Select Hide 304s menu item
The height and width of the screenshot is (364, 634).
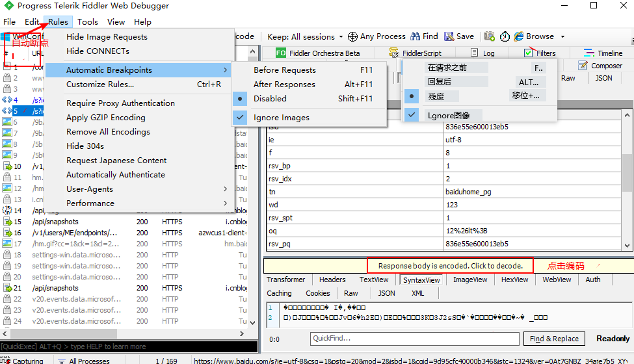85,146
